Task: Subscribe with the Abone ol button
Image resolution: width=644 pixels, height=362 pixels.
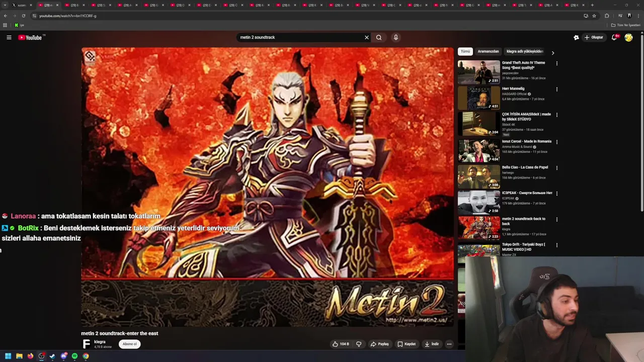Action: tap(129, 344)
